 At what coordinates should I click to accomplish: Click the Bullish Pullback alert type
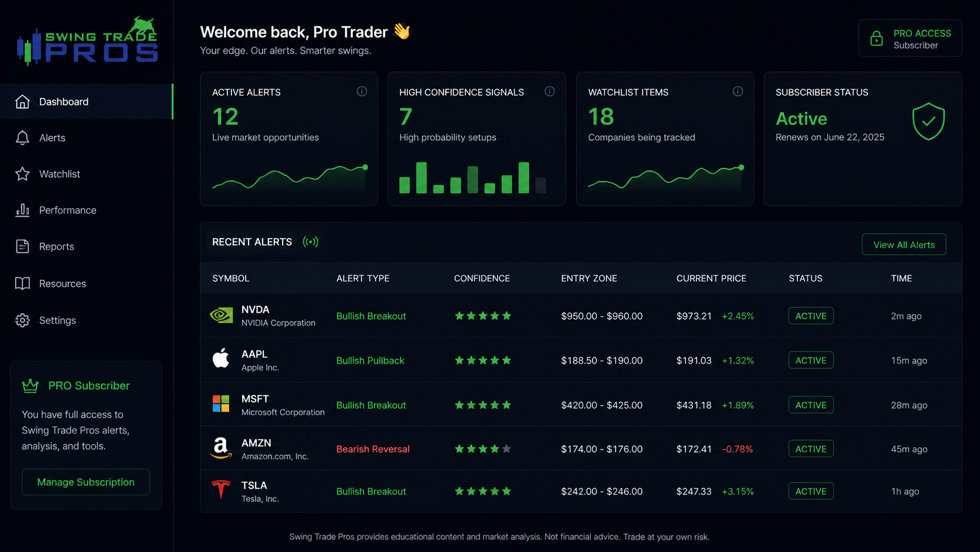pos(370,360)
